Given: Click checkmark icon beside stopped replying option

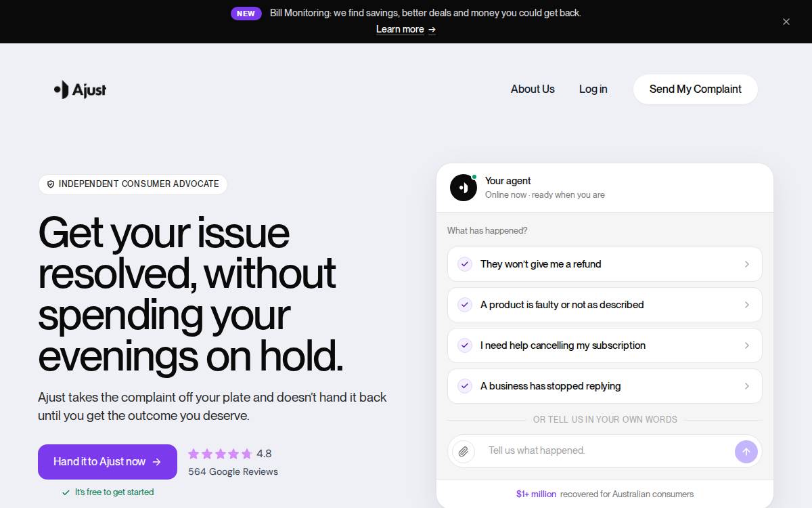Looking at the screenshot, I should pos(465,386).
